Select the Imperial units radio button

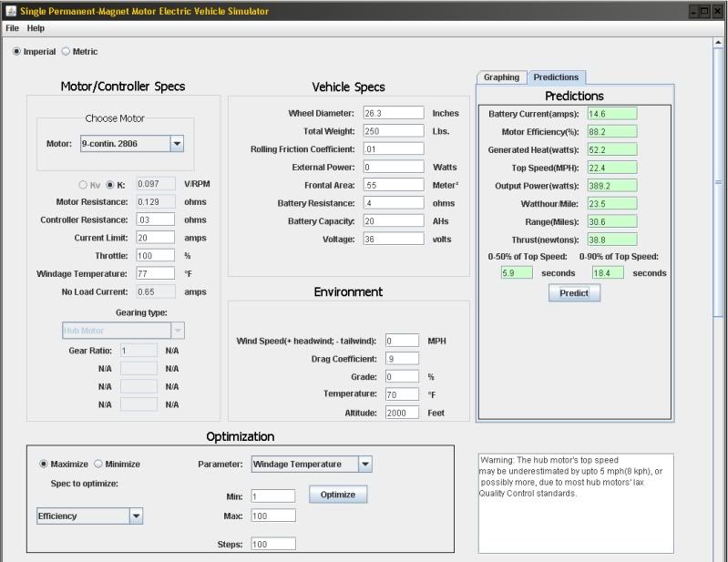click(x=17, y=52)
